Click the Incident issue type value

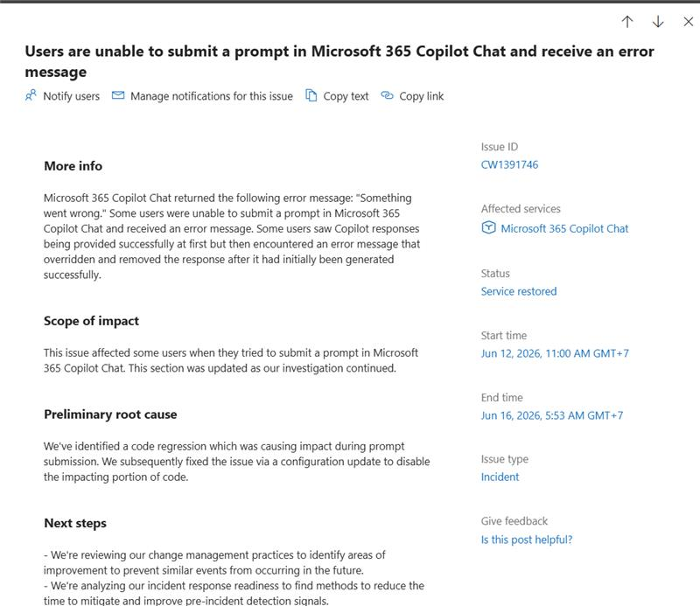click(500, 477)
